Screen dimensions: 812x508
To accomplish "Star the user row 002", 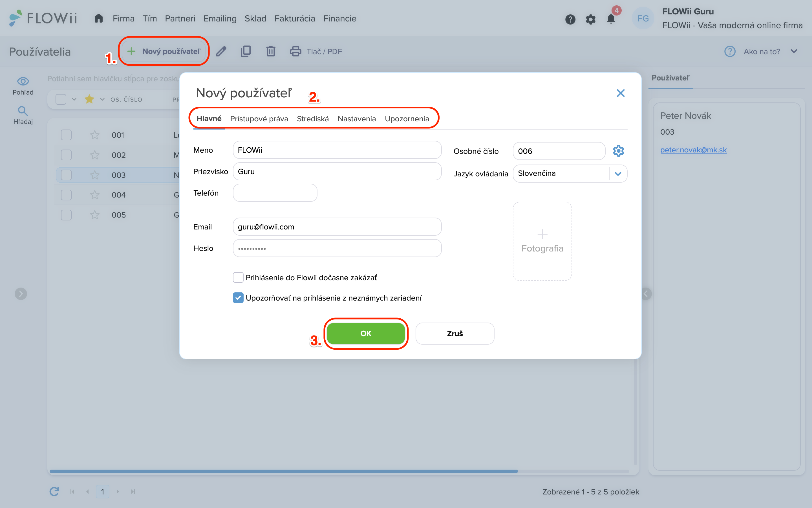I will (x=95, y=155).
